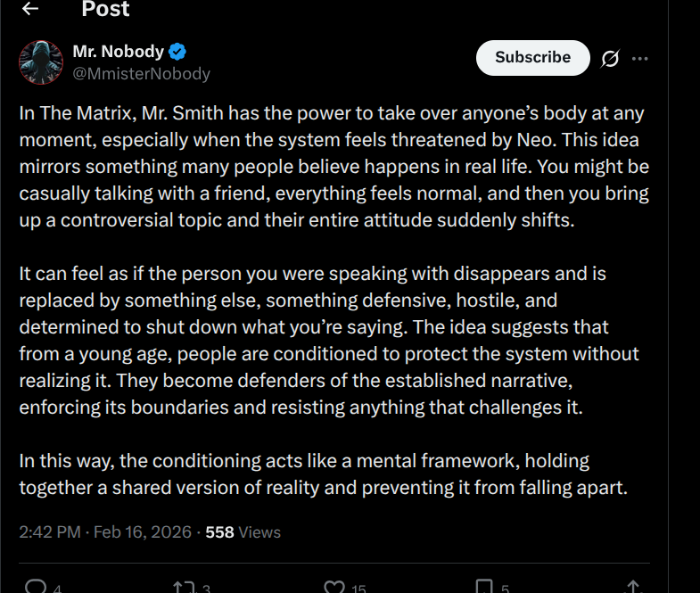Click the Post header title

(105, 10)
